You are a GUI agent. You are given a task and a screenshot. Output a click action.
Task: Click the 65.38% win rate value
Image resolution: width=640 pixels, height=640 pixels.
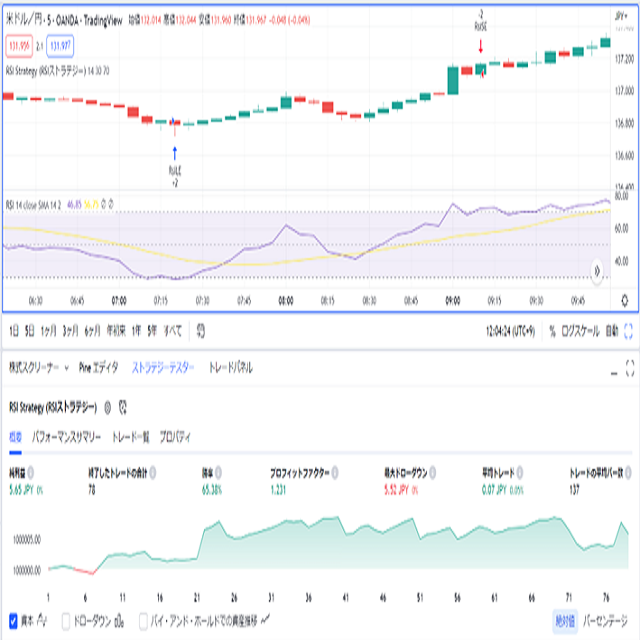(x=212, y=489)
